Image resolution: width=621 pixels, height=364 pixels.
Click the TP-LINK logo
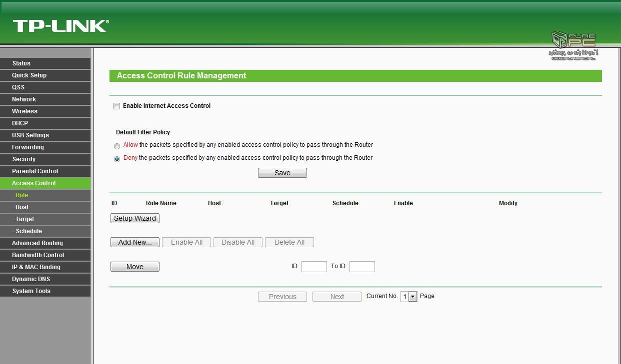coord(60,26)
